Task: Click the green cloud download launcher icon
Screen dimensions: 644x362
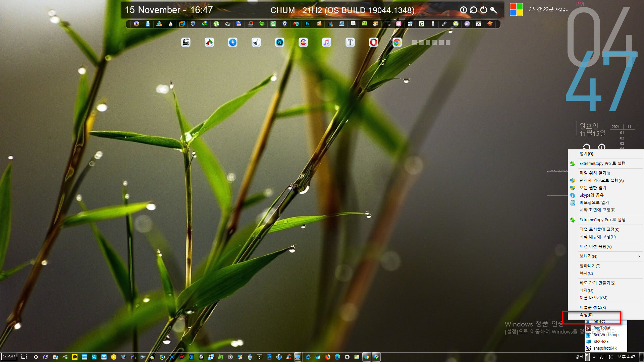Action: point(455,24)
